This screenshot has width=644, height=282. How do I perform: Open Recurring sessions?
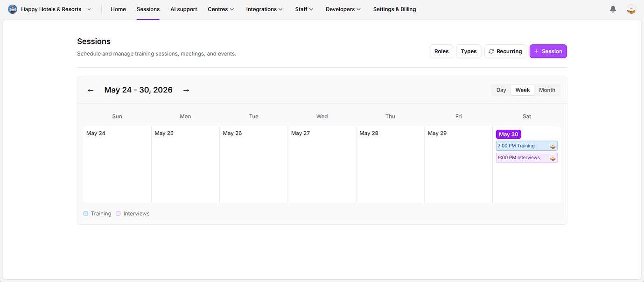click(505, 51)
